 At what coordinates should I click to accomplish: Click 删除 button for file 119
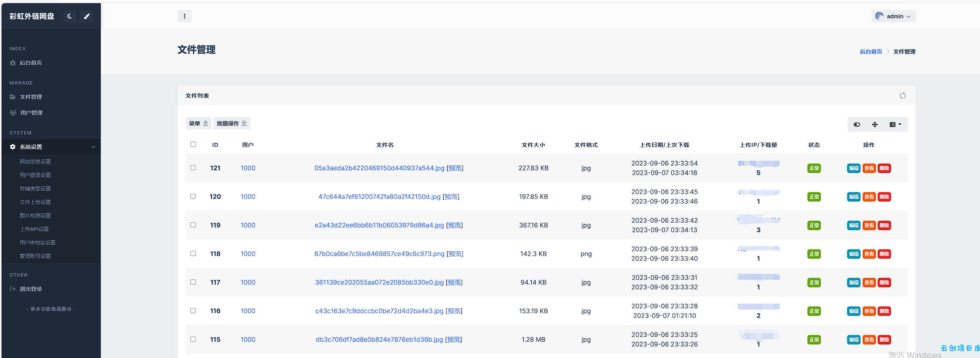coord(884,225)
